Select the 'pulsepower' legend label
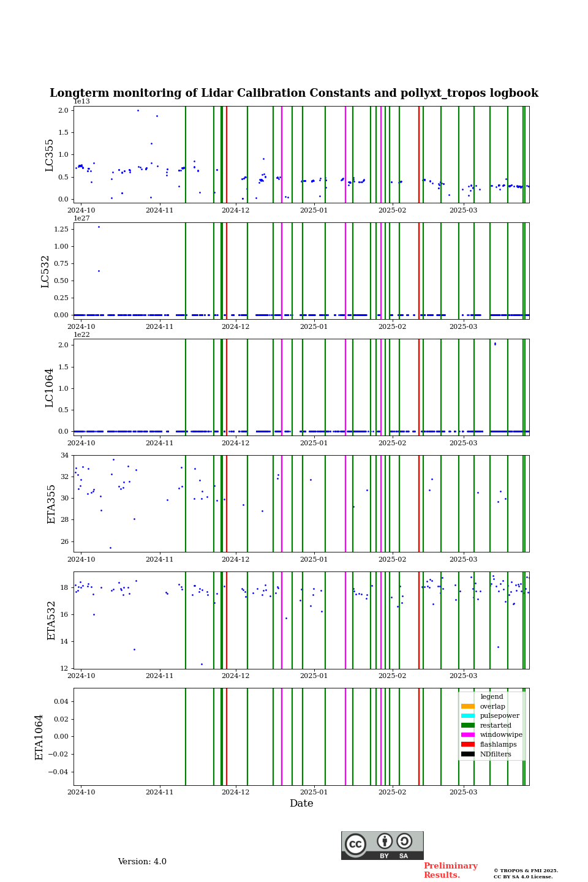 pyautogui.click(x=499, y=716)
